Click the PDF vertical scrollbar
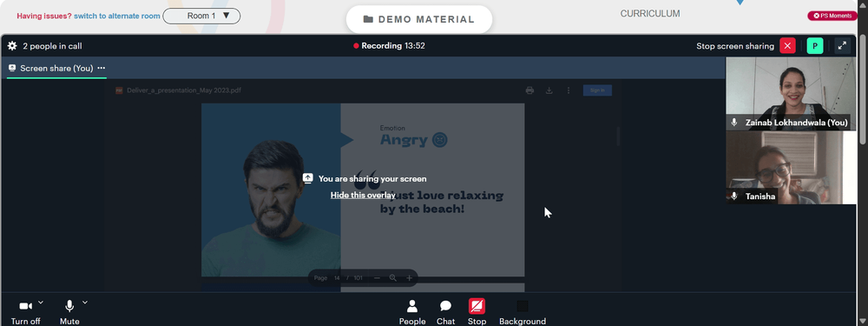 (x=618, y=136)
